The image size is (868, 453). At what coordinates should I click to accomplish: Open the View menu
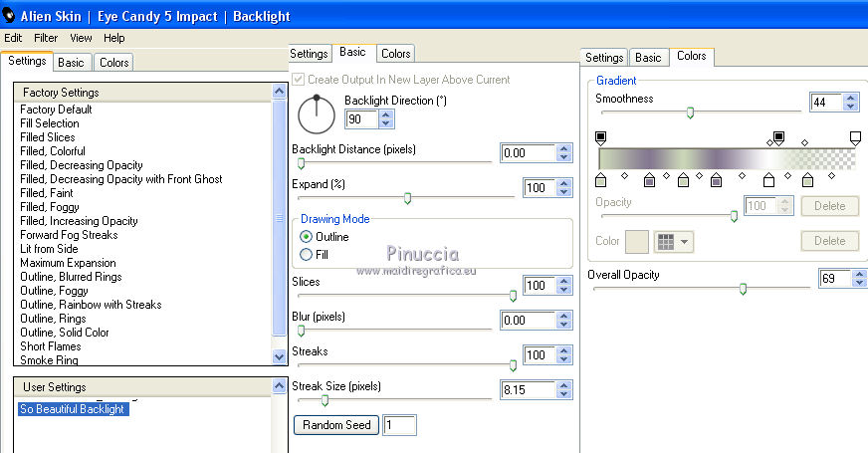[81, 38]
